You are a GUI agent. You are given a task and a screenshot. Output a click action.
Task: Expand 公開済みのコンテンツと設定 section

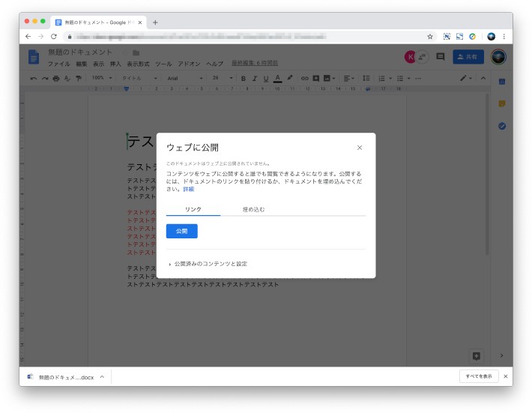(208, 264)
